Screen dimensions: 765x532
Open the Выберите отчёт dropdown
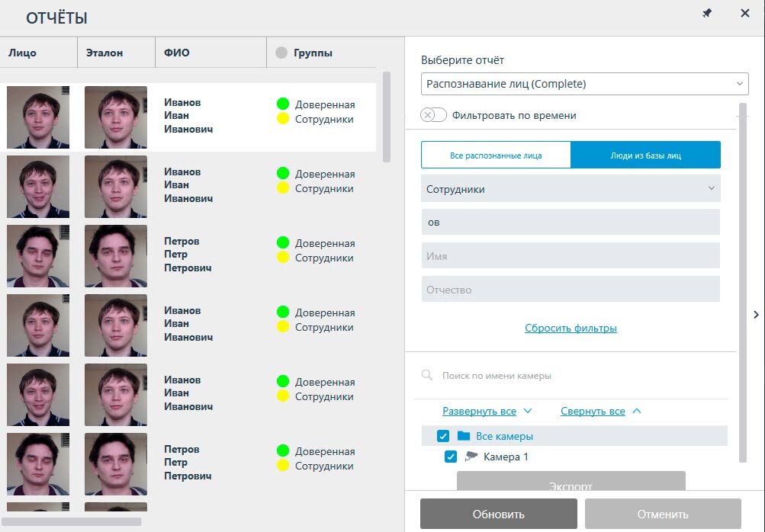click(584, 84)
